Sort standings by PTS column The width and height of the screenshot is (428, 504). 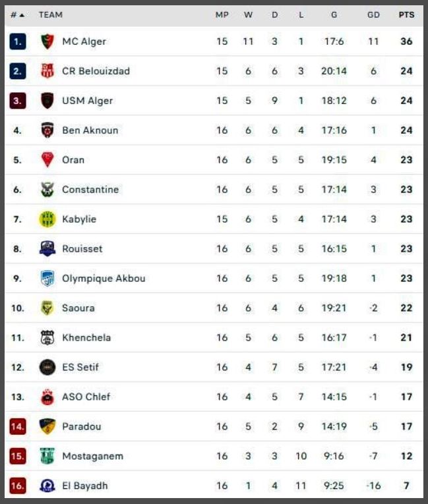(406, 14)
